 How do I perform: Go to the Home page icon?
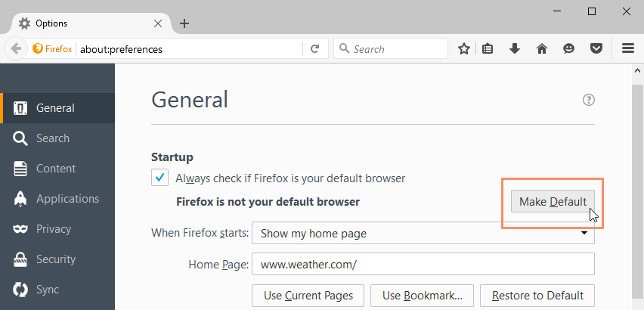pos(541,49)
